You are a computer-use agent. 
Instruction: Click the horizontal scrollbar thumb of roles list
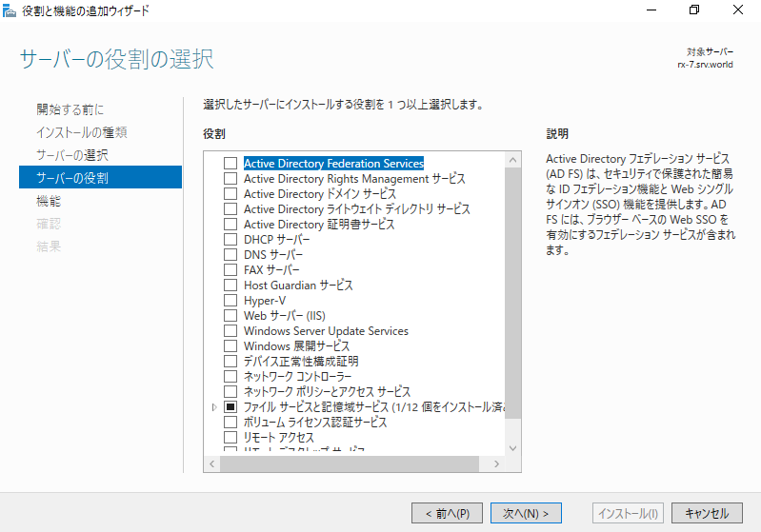coord(350,464)
